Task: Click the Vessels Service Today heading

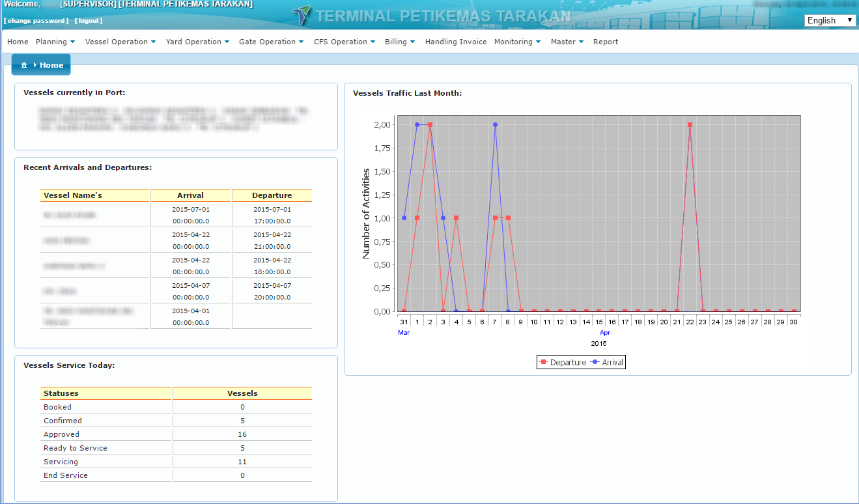Action: [69, 365]
